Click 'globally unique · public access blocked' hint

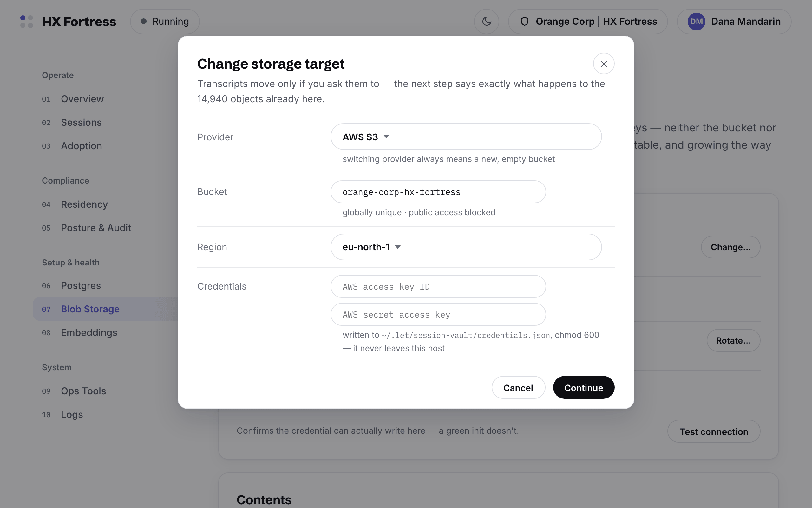419,213
